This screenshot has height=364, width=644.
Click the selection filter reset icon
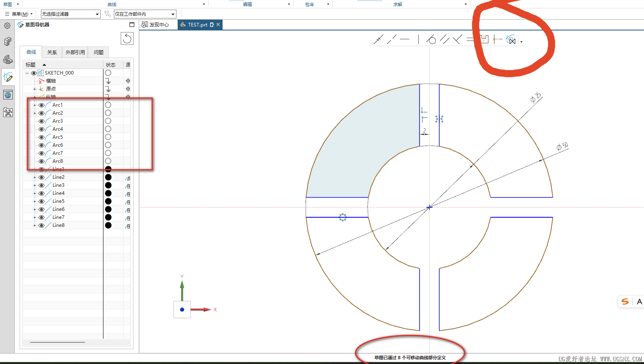[107, 14]
